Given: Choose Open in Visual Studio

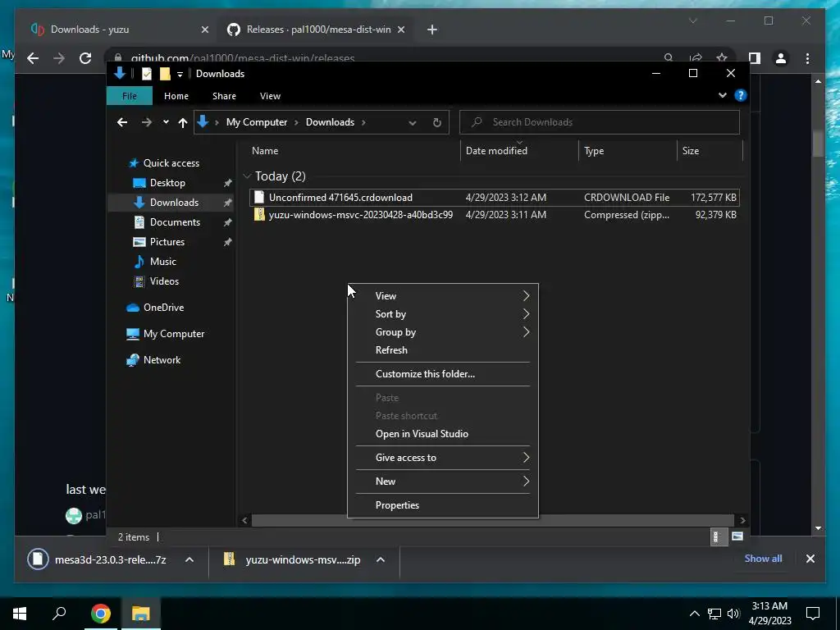Looking at the screenshot, I should [443, 434].
